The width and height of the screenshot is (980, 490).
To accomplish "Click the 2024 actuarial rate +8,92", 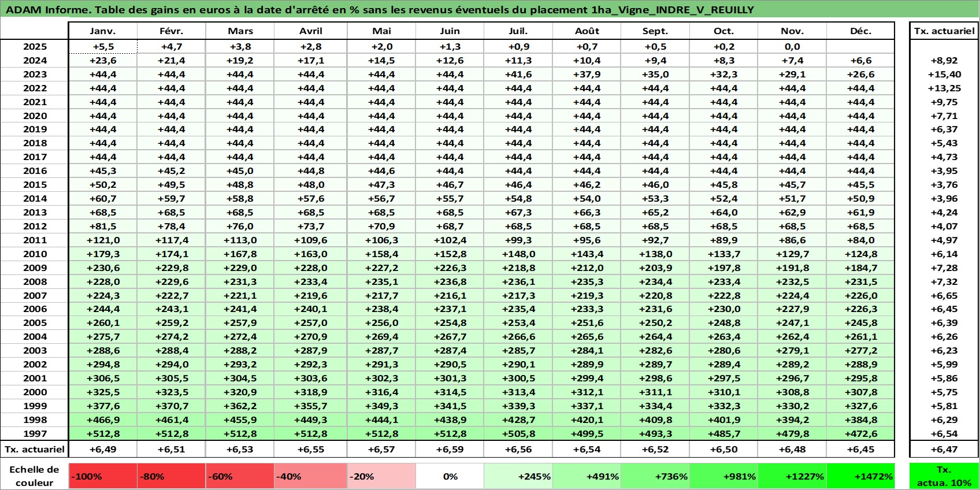I will tap(944, 60).
